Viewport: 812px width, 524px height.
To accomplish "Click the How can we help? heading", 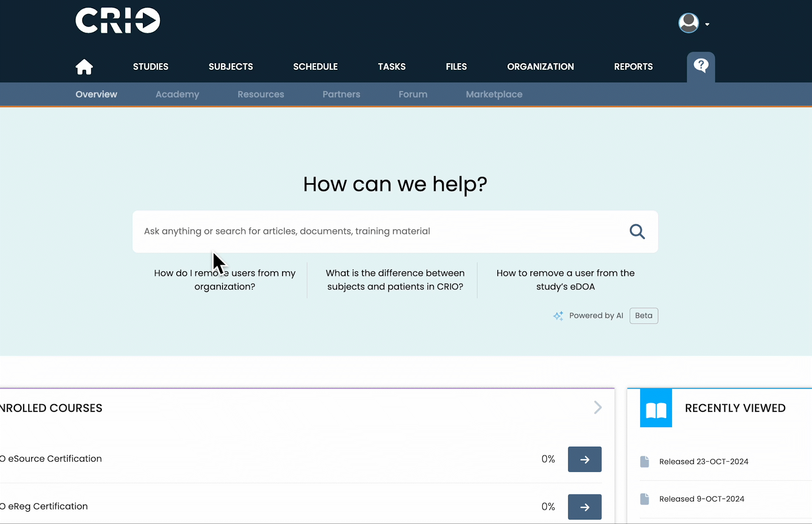I will [x=395, y=185].
